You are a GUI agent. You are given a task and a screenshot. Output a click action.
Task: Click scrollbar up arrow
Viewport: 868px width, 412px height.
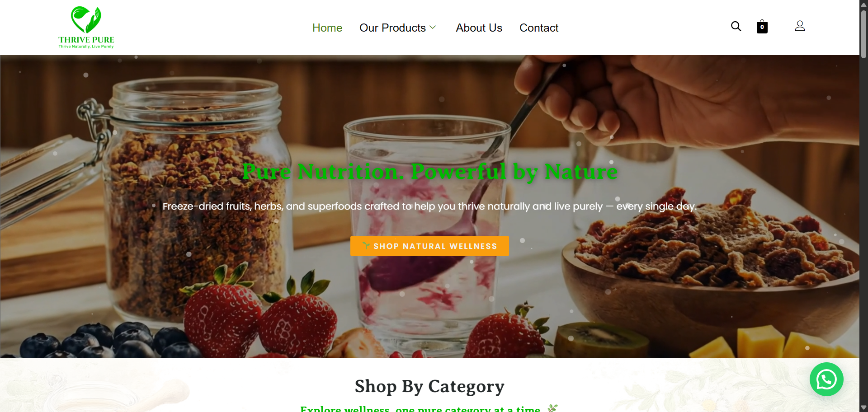[x=863, y=5]
